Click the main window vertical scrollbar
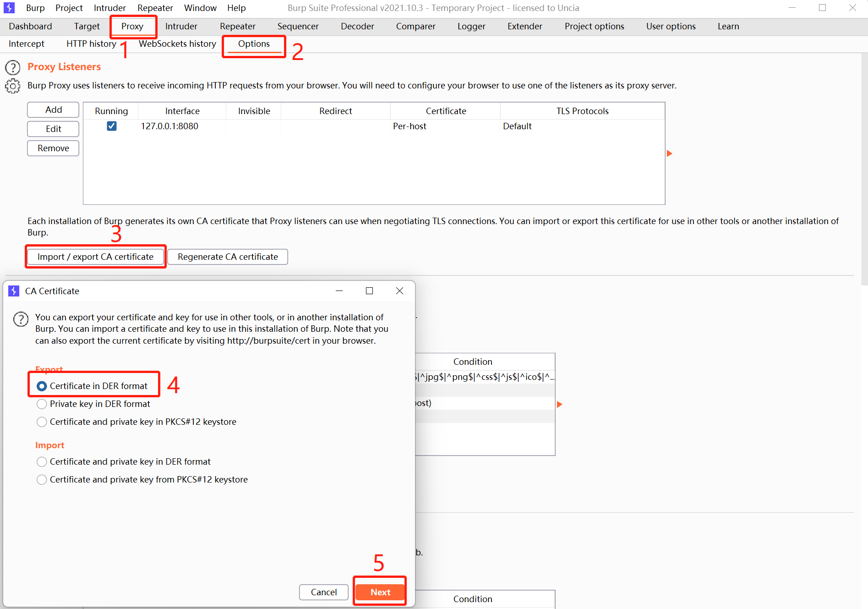868x609 pixels. 864,170
